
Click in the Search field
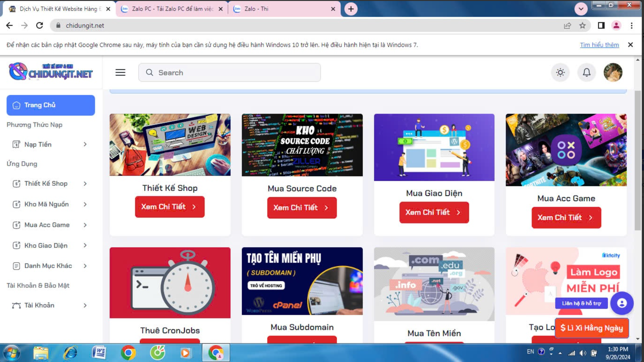(x=229, y=72)
